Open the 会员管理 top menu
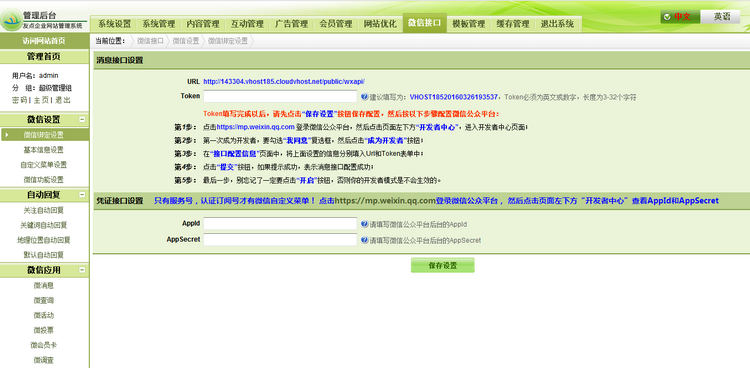The width and height of the screenshot is (750, 368). tap(336, 24)
